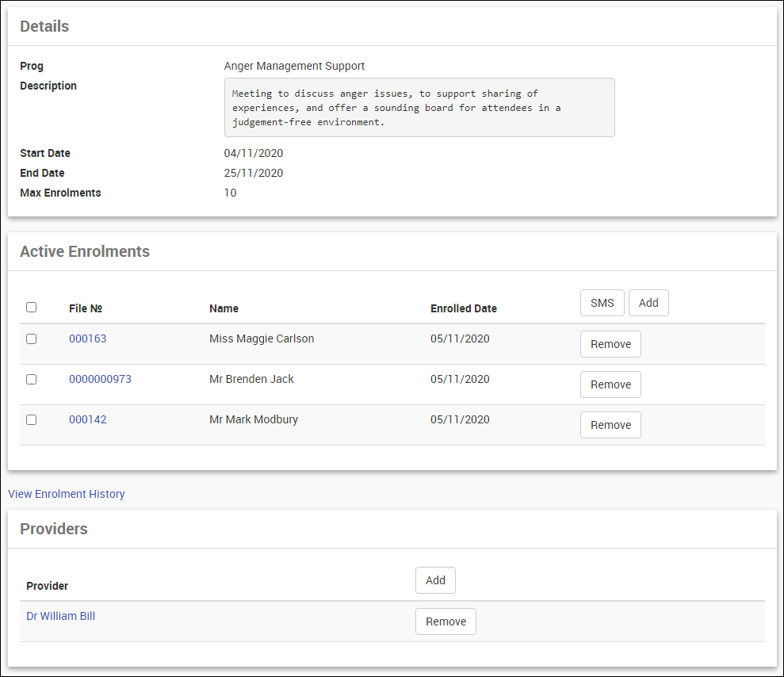Screen dimensions: 784x677
Task: Click the File № column header
Action: 86,308
